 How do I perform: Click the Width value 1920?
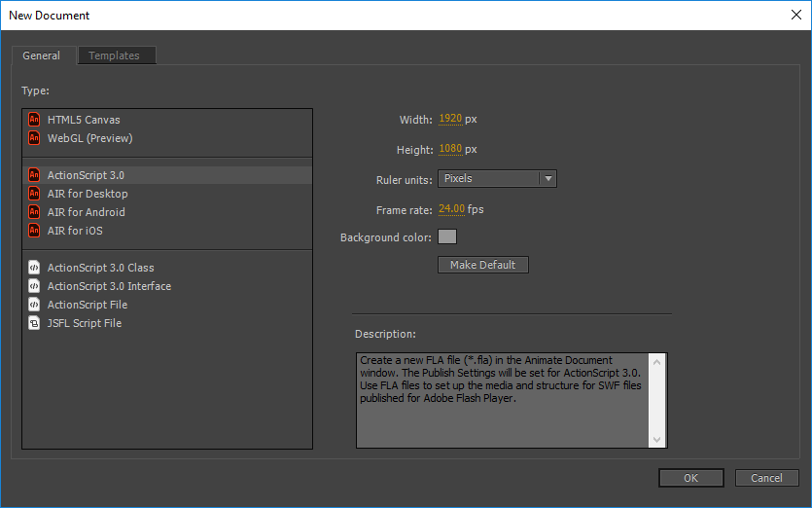tap(450, 119)
